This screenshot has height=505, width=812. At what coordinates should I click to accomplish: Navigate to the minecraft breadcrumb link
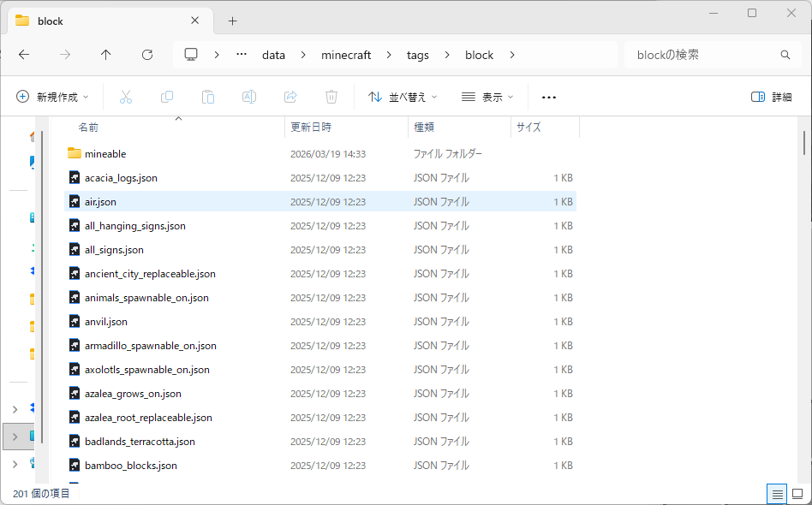(346, 54)
